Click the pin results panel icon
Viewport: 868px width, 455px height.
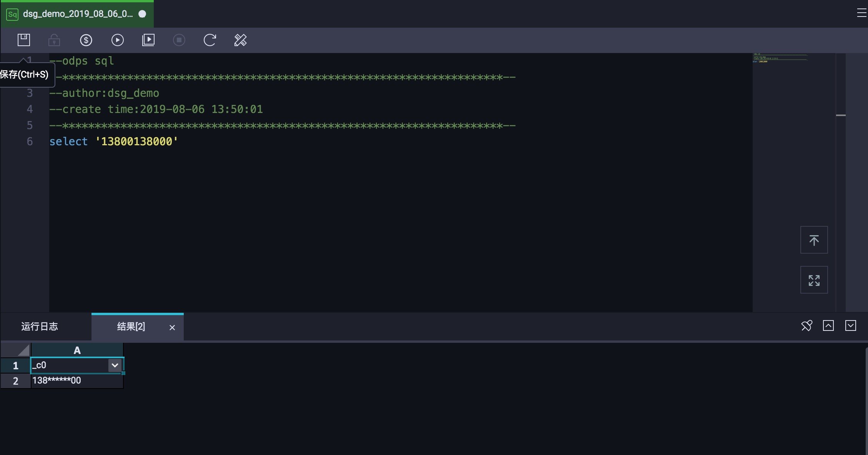(x=806, y=326)
